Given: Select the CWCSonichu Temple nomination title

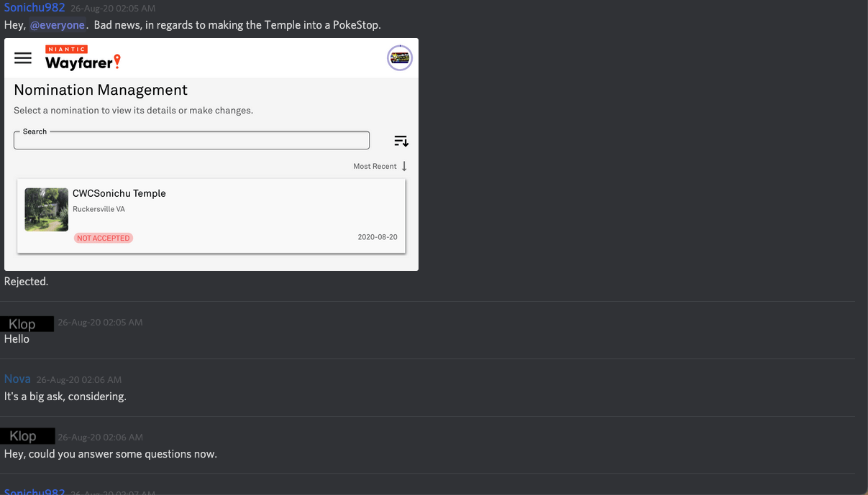Looking at the screenshot, I should [119, 193].
